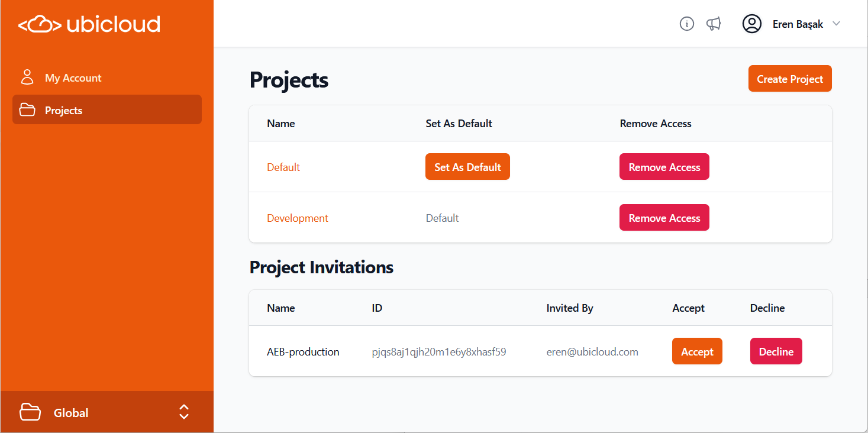Expand the Eren Başak account dropdown
Image resolution: width=868 pixels, height=433 pixels.
pyautogui.click(x=836, y=24)
